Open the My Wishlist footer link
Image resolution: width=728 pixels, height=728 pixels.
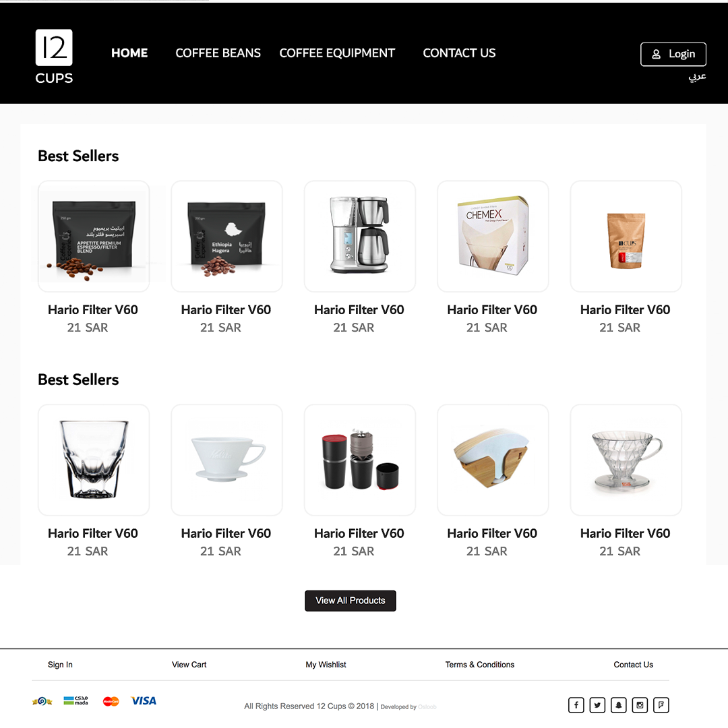326,665
